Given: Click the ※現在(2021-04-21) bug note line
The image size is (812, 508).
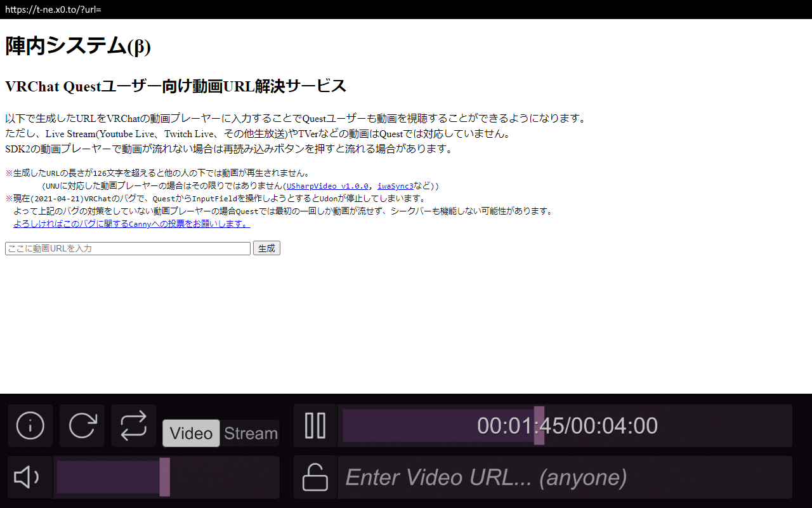Looking at the screenshot, I should point(216,199).
